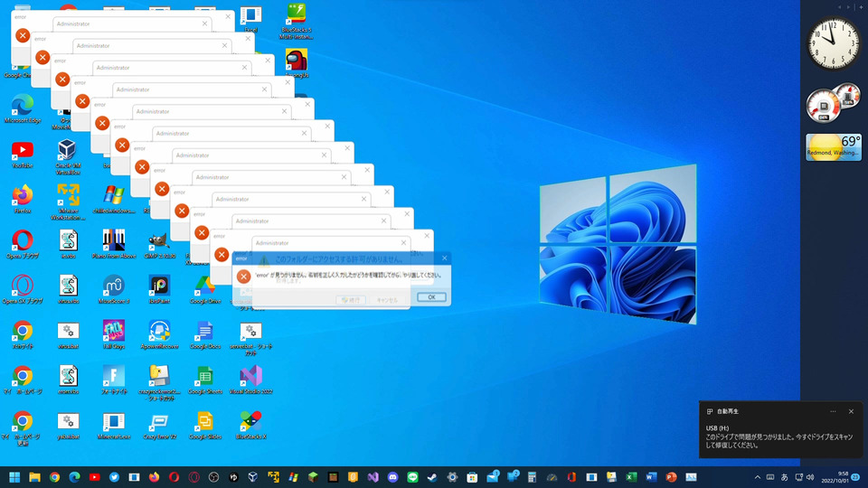
Task: Open OBS Studio from the taskbar
Action: 213,477
